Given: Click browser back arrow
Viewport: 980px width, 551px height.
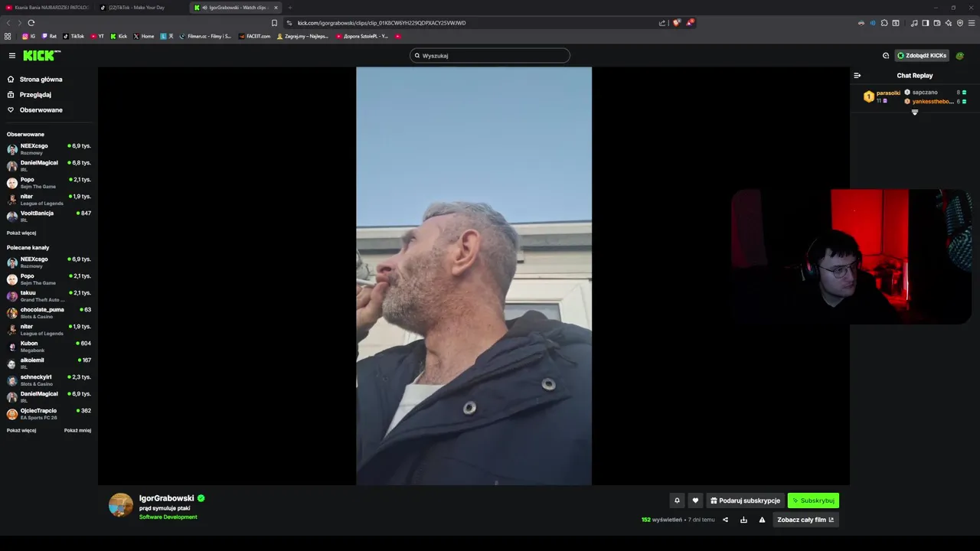Looking at the screenshot, I should click(x=8, y=23).
